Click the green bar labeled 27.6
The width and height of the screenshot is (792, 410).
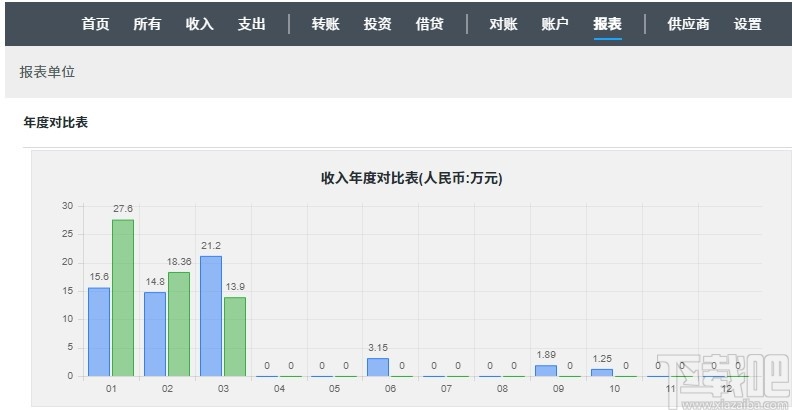point(123,298)
